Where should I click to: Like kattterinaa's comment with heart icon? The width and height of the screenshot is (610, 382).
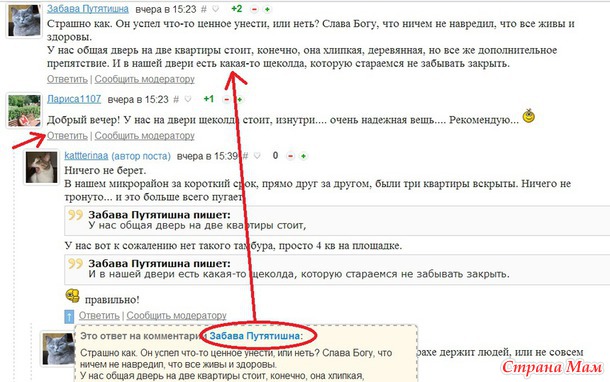pyautogui.click(x=257, y=156)
